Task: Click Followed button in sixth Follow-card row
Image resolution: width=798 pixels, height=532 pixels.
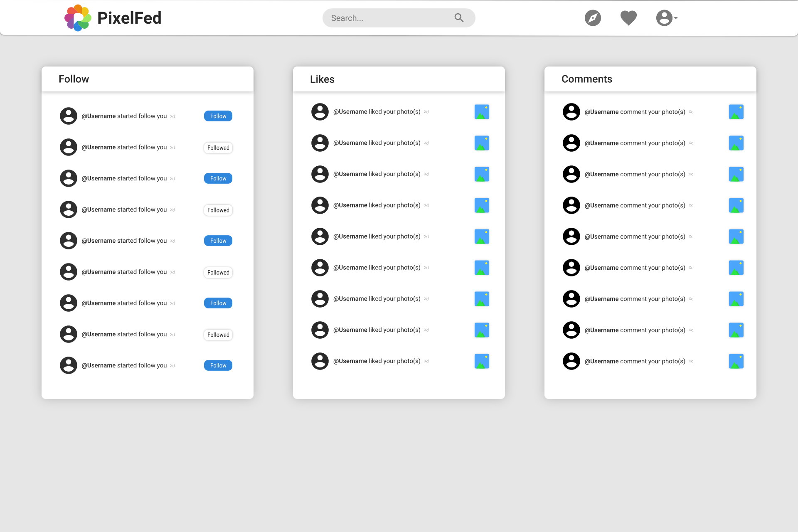Action: (x=218, y=272)
